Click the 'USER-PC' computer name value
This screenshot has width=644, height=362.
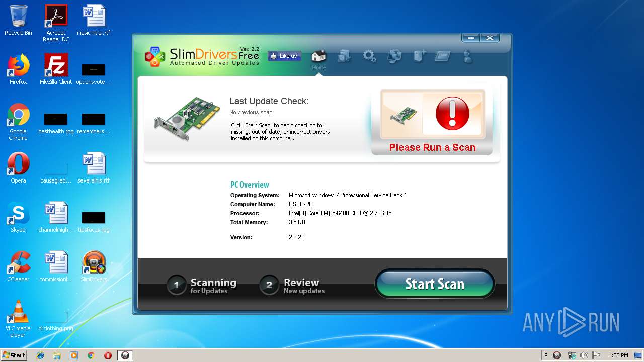click(x=300, y=204)
